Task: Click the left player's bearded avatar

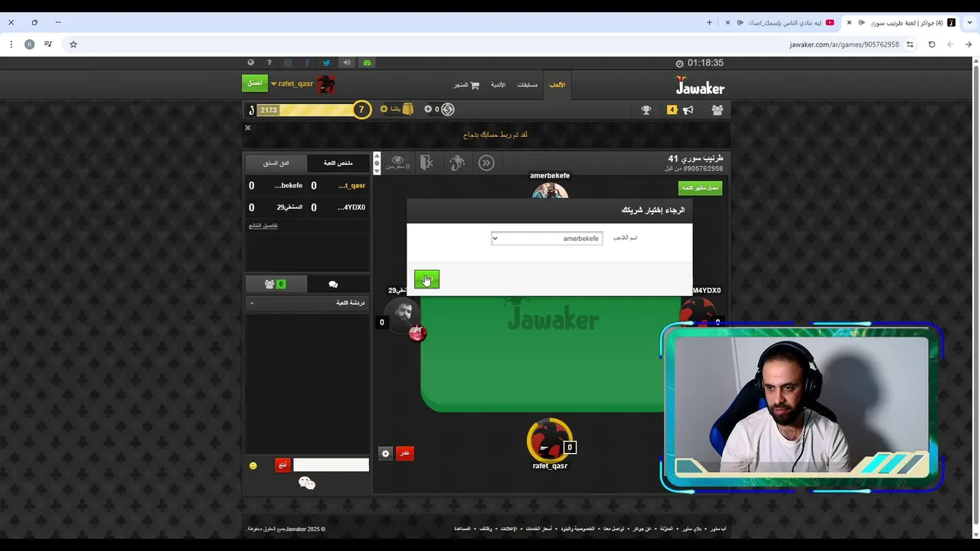Action: pyautogui.click(x=403, y=315)
